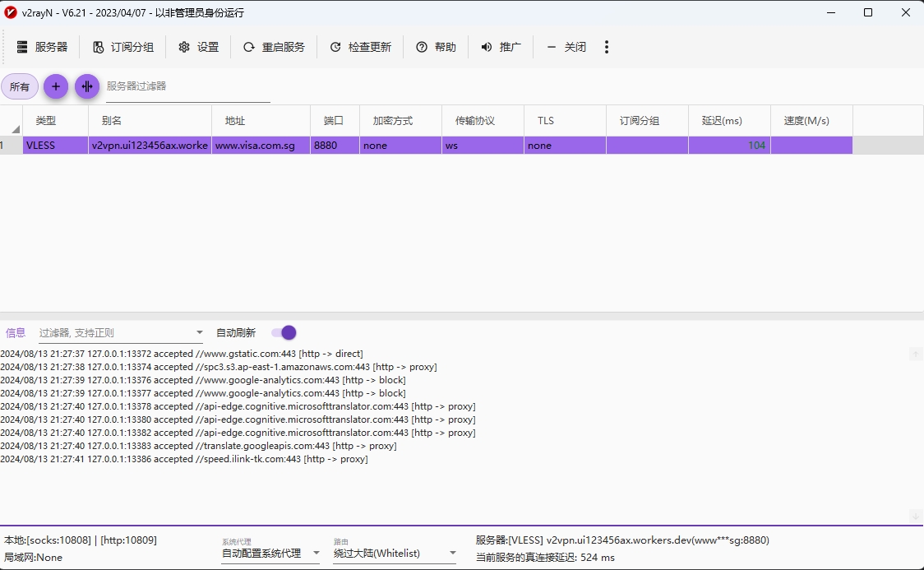
Task: Expand the 系统代理 system proxy dropdown
Action: coord(316,554)
